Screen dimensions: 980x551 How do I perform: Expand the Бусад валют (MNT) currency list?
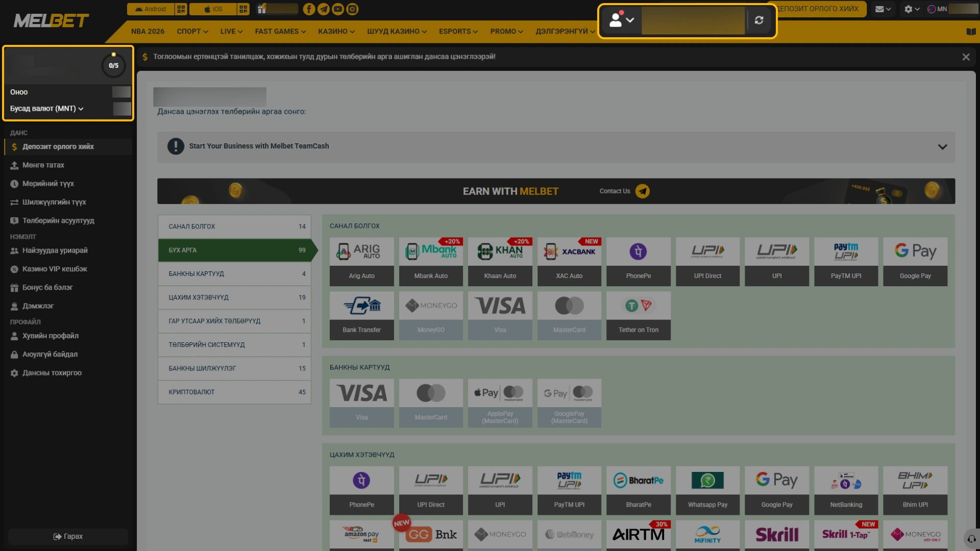click(x=47, y=109)
